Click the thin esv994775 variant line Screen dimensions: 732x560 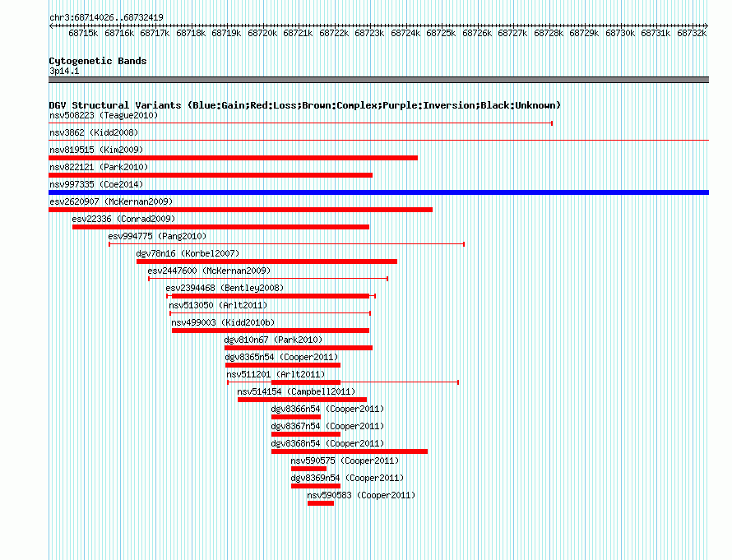[287, 244]
